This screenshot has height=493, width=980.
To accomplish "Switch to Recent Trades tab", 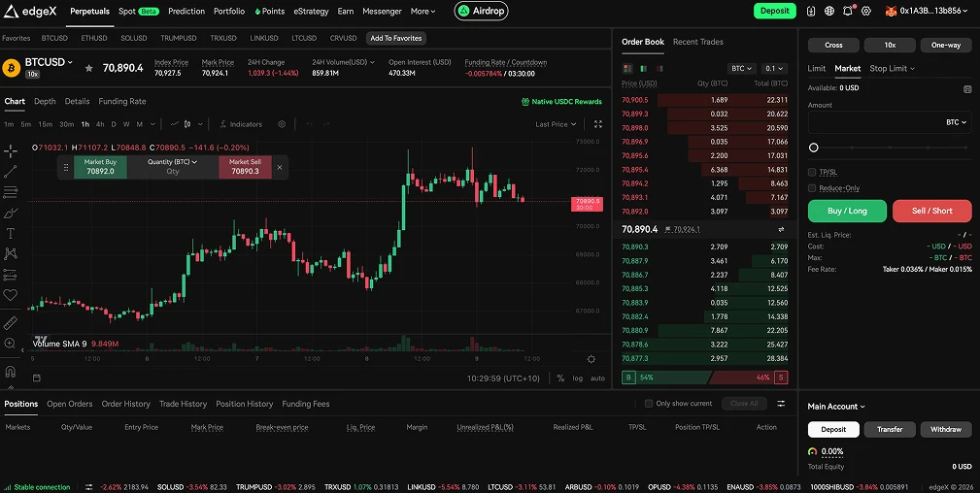I will tap(698, 42).
